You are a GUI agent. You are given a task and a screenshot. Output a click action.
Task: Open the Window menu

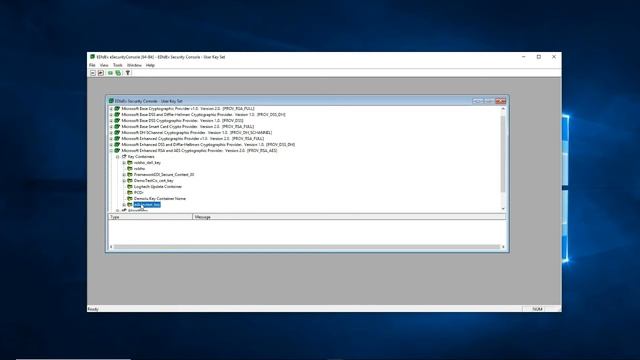pyautogui.click(x=134, y=65)
